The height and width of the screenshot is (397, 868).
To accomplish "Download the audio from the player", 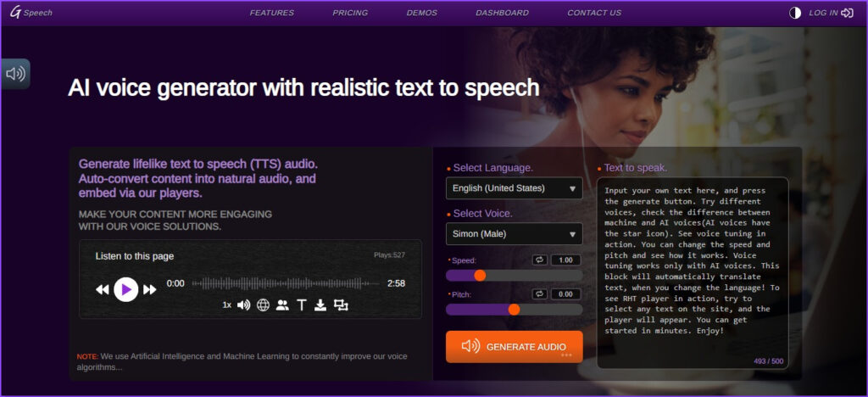I will click(x=320, y=305).
